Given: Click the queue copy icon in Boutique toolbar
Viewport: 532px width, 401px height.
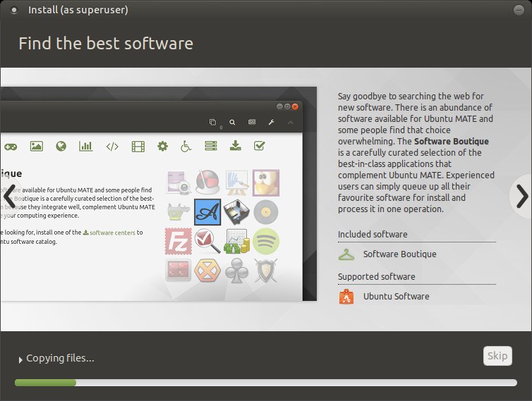Looking at the screenshot, I should 213,123.
